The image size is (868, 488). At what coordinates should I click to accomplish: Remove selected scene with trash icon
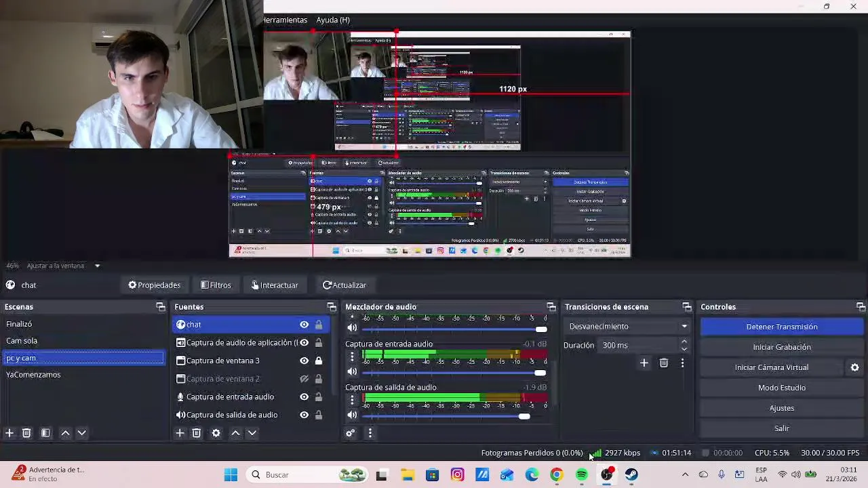[x=26, y=433]
